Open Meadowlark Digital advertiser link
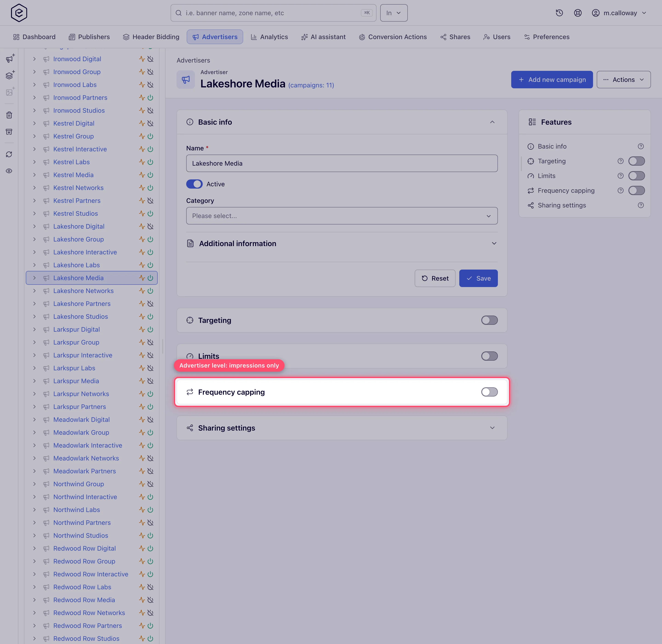The height and width of the screenshot is (644, 662). click(x=81, y=420)
